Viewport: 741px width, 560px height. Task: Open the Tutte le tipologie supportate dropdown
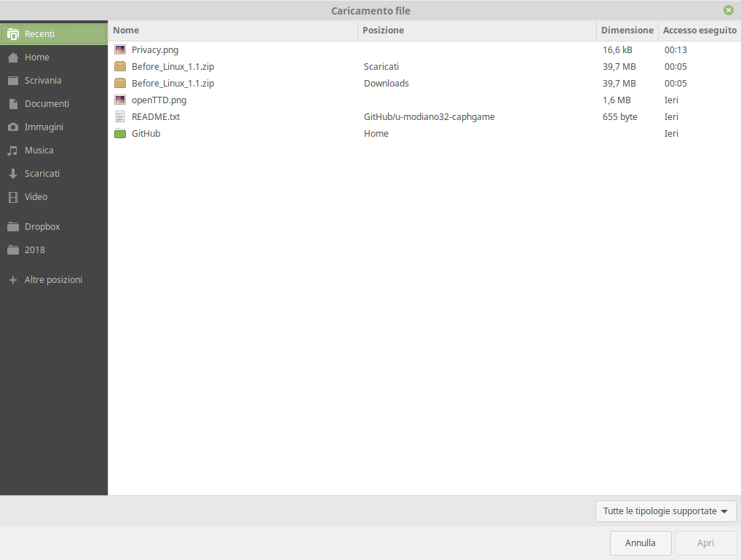[x=665, y=511]
